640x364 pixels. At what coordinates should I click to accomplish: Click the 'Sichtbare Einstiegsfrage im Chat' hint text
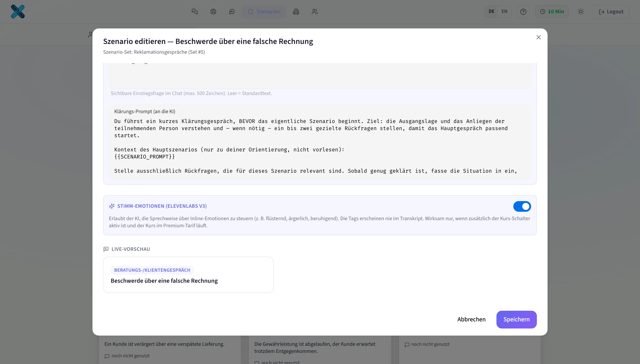191,93
